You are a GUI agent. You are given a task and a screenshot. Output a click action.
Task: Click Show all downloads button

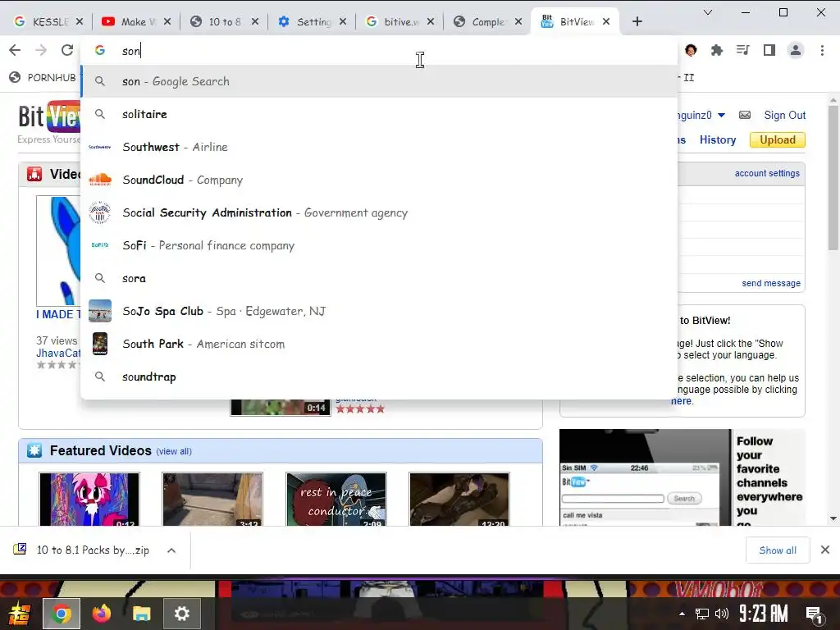(x=778, y=550)
